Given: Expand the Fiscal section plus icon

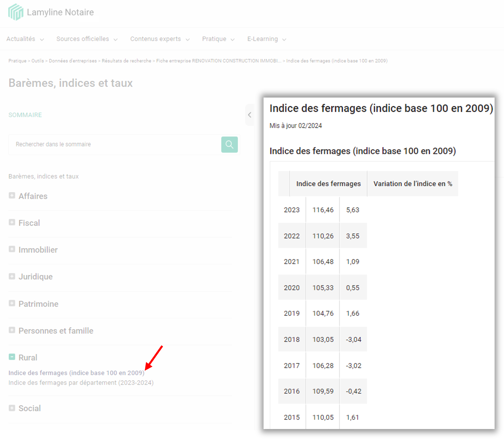Looking at the screenshot, I should point(12,222).
